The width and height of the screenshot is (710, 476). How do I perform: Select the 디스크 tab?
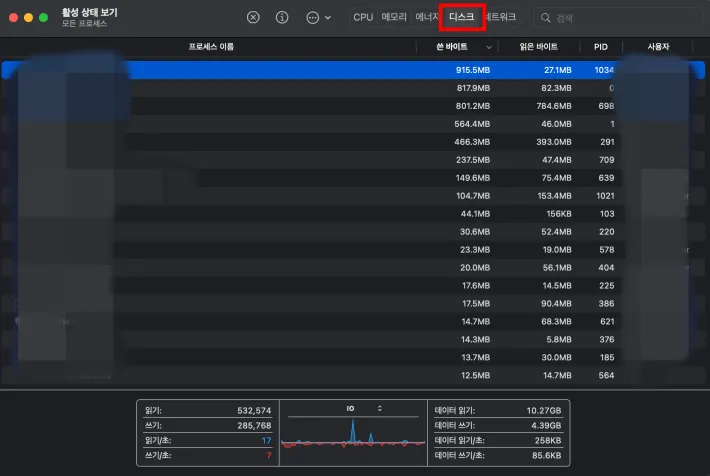click(x=461, y=17)
